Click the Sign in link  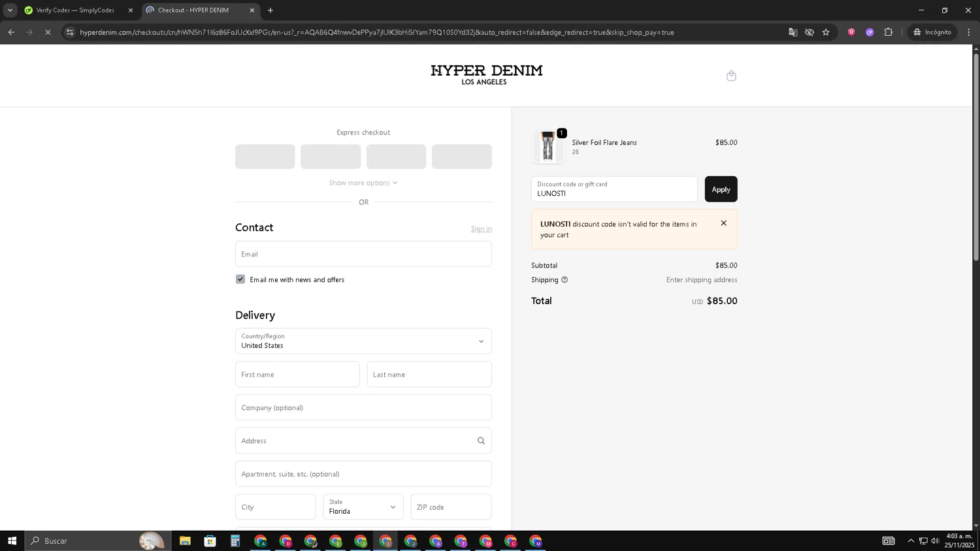tap(481, 228)
